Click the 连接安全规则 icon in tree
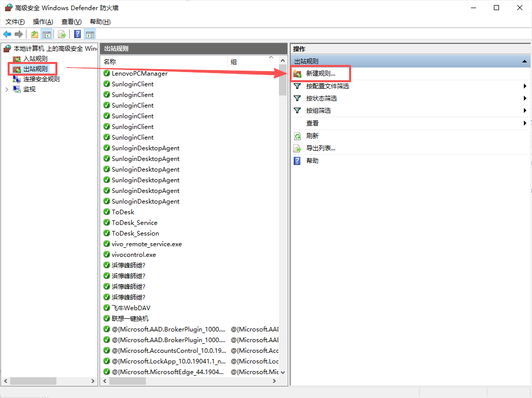Image resolution: width=532 pixels, height=398 pixels. (17, 79)
